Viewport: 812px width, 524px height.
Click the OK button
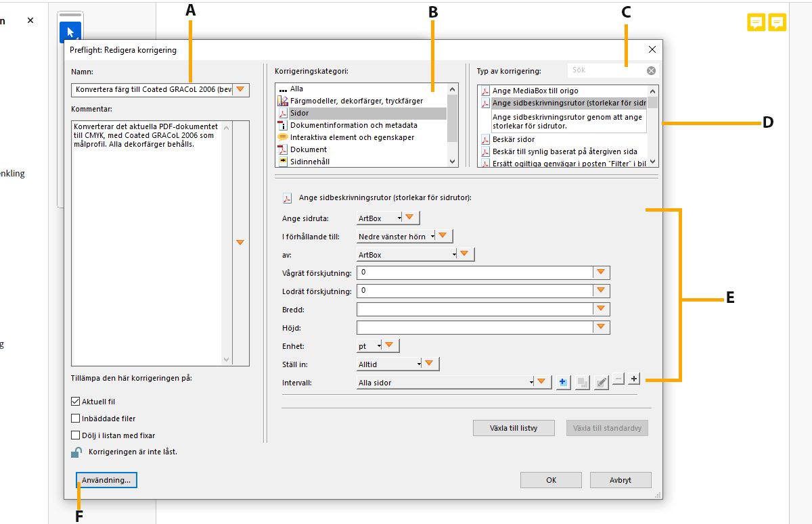[x=551, y=479]
